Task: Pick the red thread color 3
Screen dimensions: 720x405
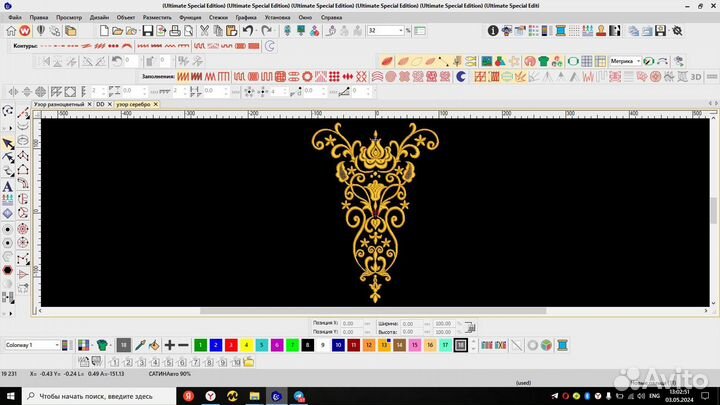Action: pos(231,345)
